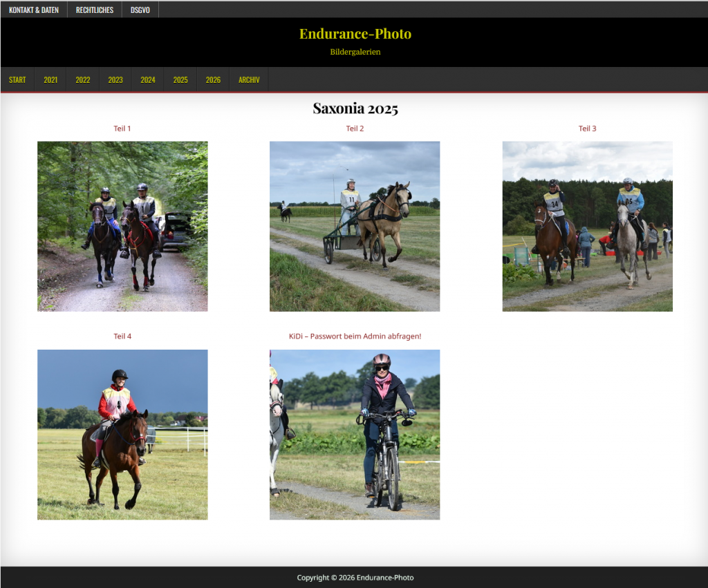Open thumbnail of two riders in forest
The height and width of the screenshot is (588, 708).
122,227
